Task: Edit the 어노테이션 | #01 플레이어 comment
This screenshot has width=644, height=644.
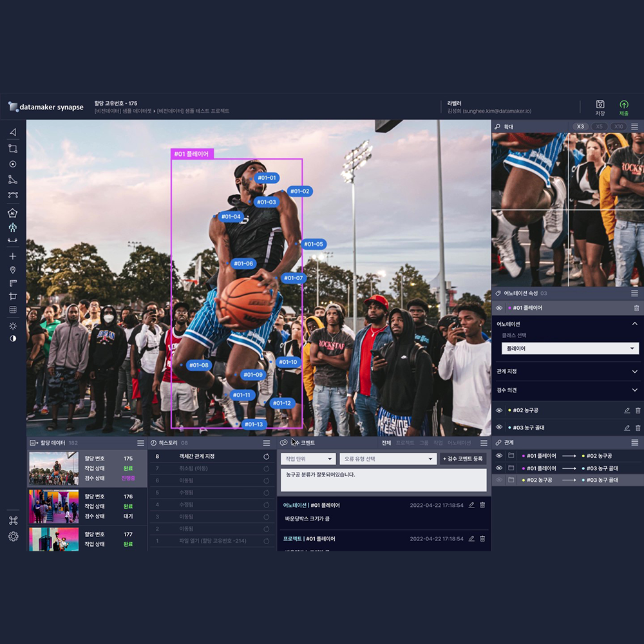Action: [471, 505]
